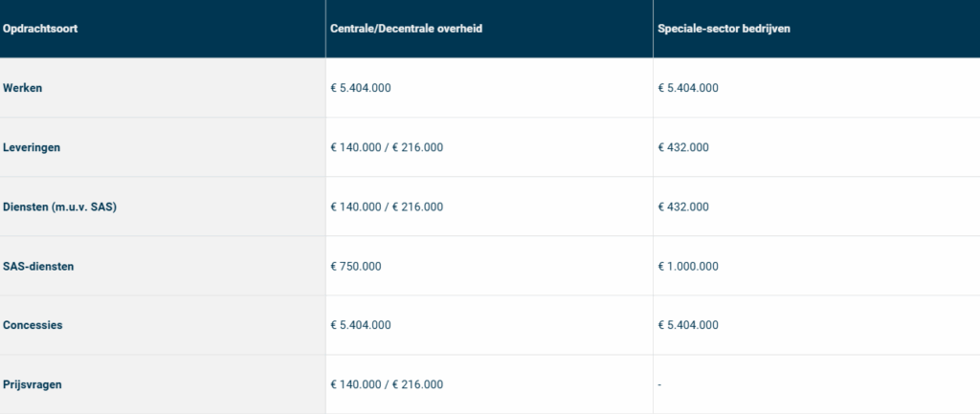Click Leveringen's € 140.000 / € 216.000 value
This screenshot has height=414, width=980.
click(387, 147)
